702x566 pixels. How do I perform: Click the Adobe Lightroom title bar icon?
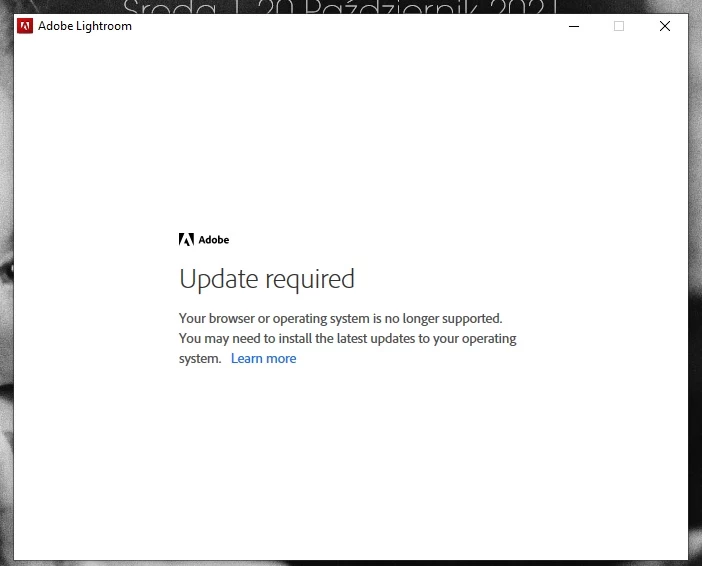[25, 26]
